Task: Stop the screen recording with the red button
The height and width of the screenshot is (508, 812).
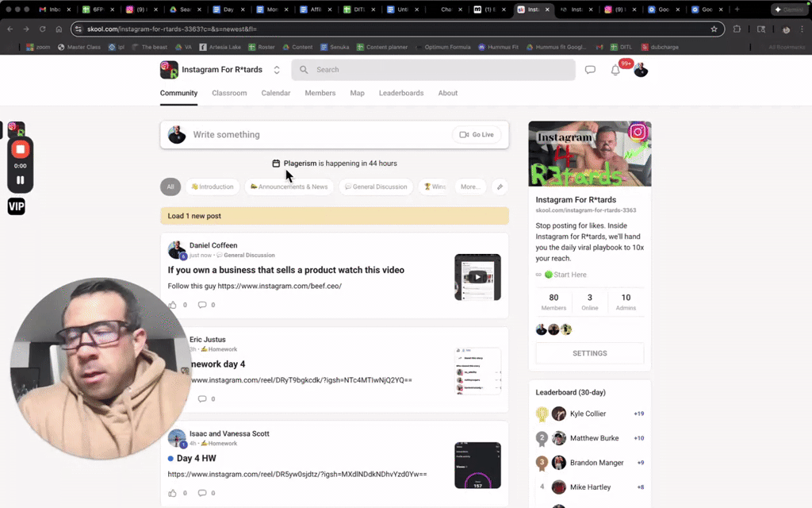Action: pyautogui.click(x=20, y=149)
